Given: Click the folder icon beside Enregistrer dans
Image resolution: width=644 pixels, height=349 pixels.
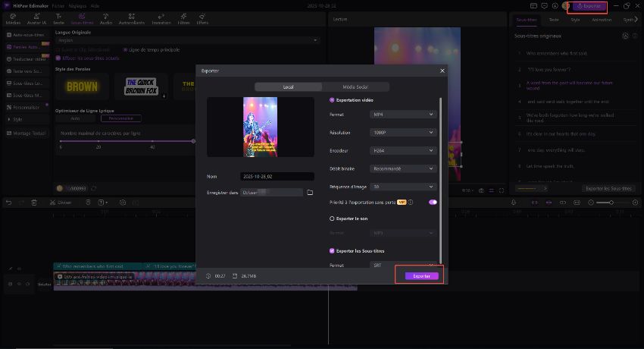Looking at the screenshot, I should [310, 193].
